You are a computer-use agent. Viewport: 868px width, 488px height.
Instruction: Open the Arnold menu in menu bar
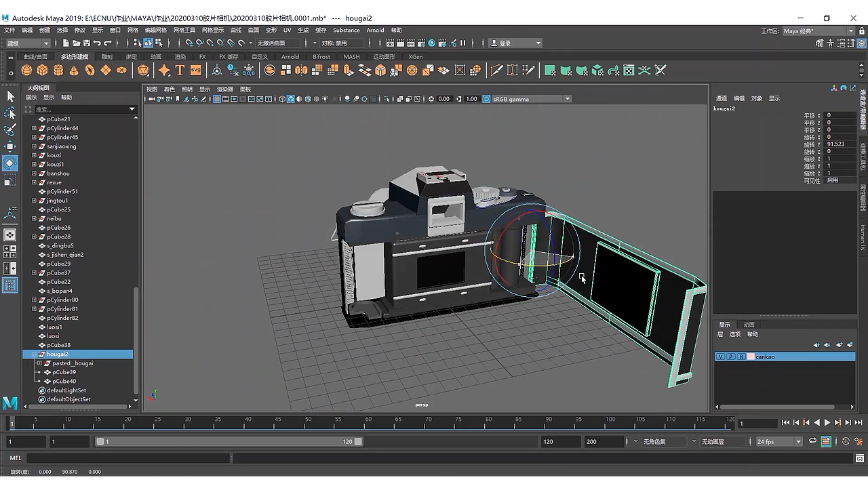coord(375,30)
